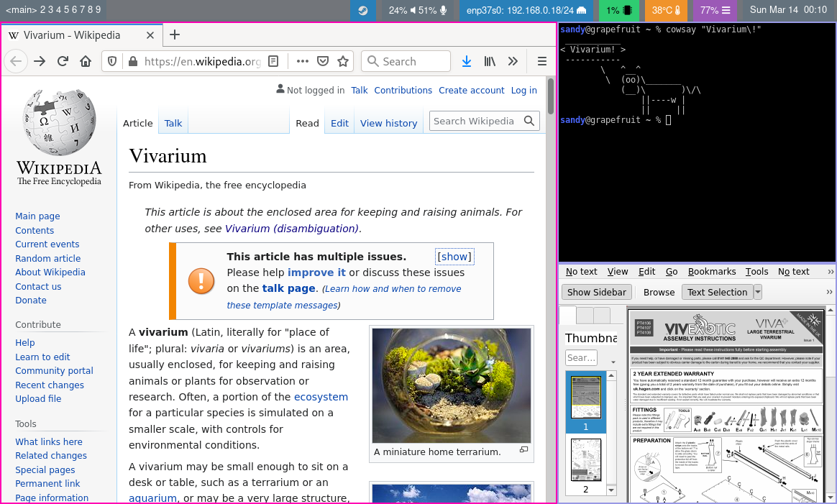The height and width of the screenshot is (504, 837).
Task: Expand Firefox toolbar overflow chevrons
Action: point(513,61)
